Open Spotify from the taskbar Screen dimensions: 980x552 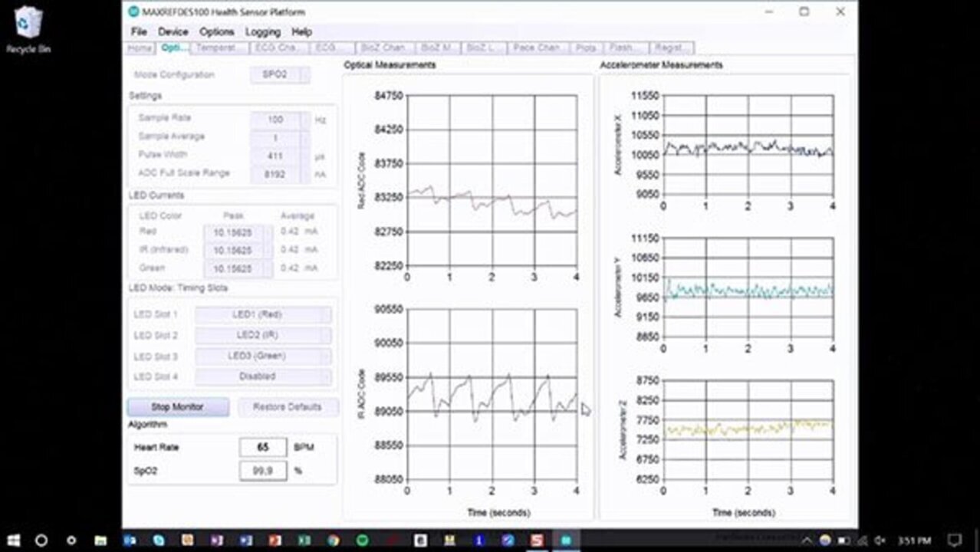363,540
